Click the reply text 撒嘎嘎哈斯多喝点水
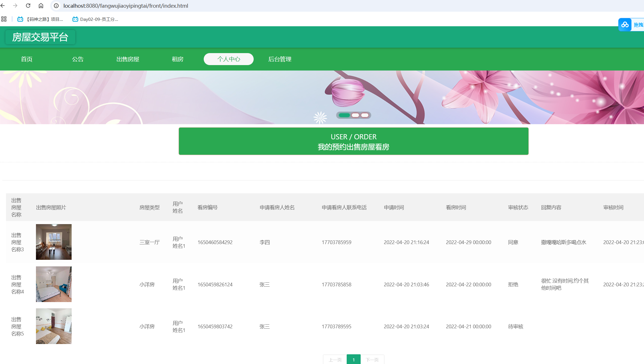 coord(564,242)
